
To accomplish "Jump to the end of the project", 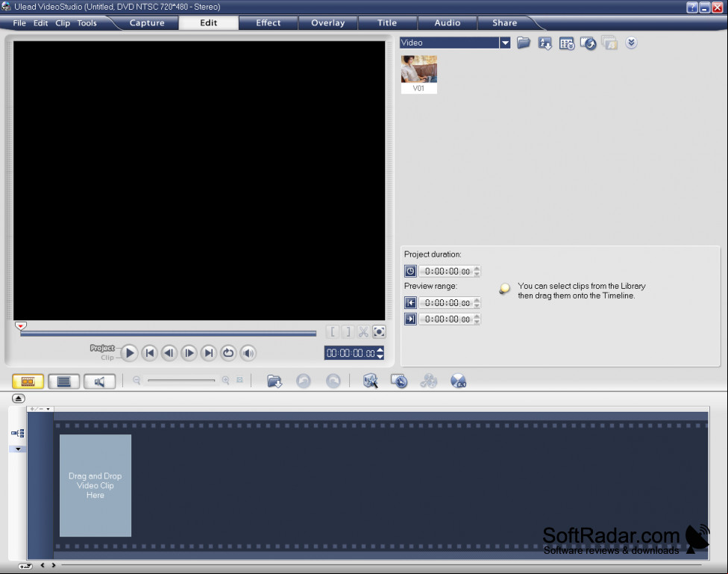I will (x=209, y=353).
